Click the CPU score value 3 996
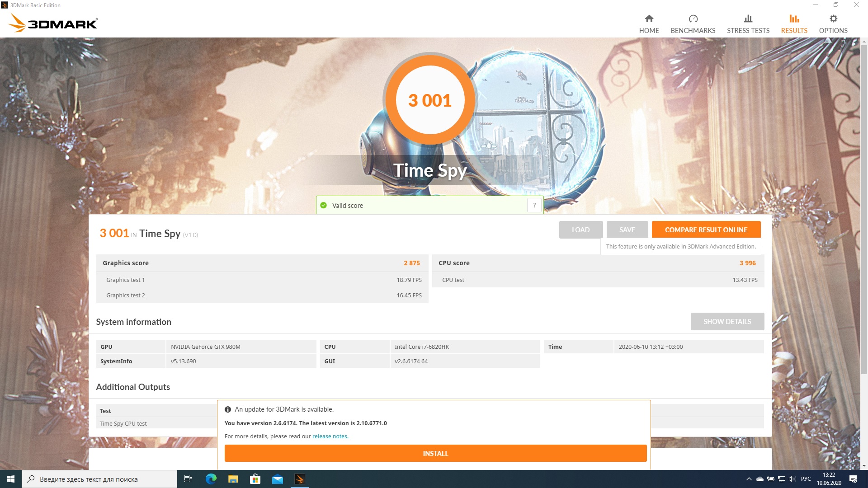The image size is (868, 488). (747, 263)
